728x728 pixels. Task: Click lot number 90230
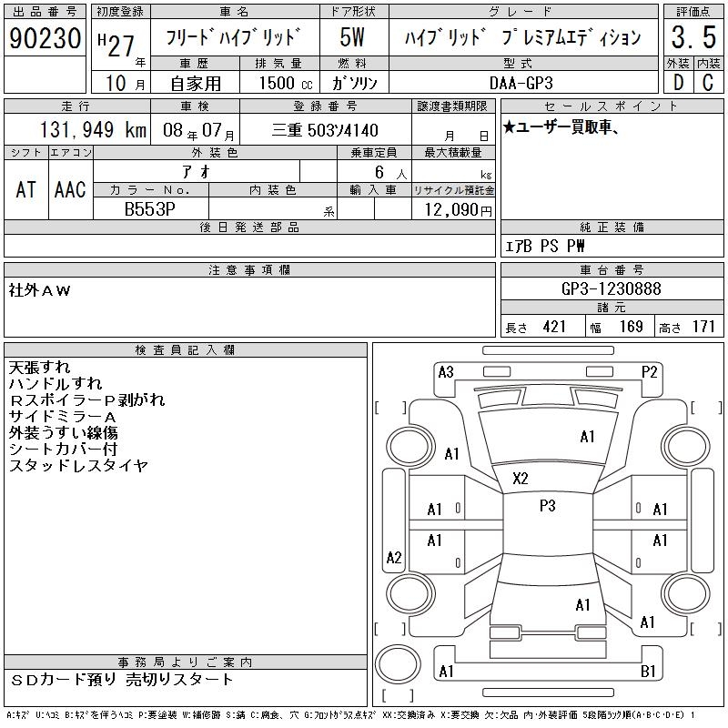click(45, 38)
